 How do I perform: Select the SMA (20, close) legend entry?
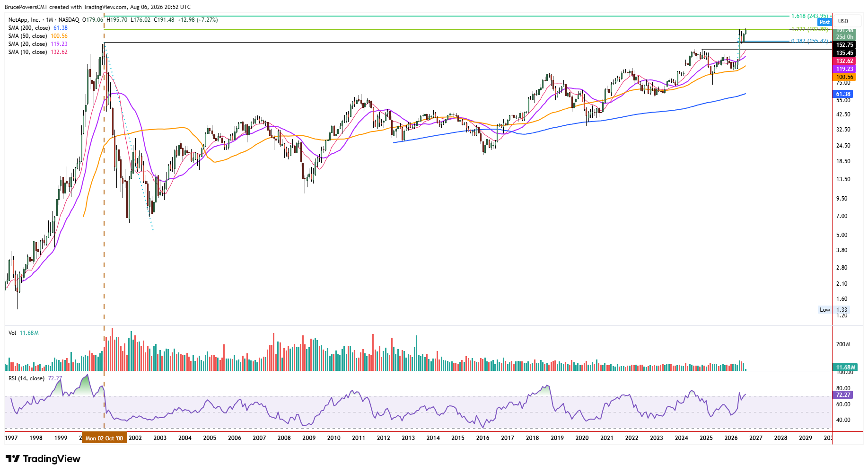[38, 44]
